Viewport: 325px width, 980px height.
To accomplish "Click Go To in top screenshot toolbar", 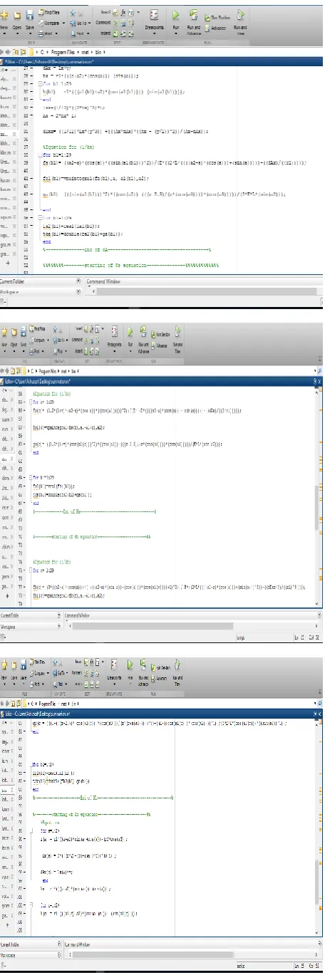I will [78, 23].
